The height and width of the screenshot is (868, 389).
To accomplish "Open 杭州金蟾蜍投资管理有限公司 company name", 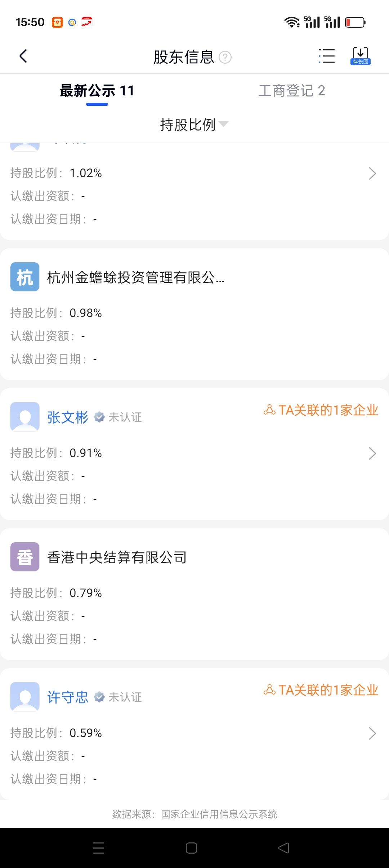I will tap(136, 277).
